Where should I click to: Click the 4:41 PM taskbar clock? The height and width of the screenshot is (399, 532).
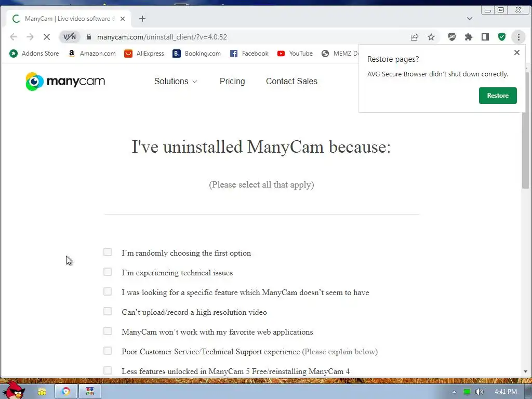[506, 392]
